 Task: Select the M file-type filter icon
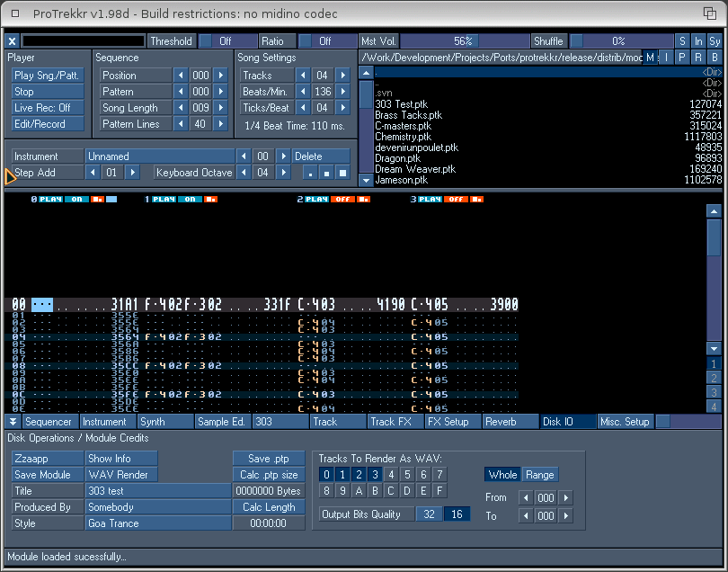coord(651,58)
